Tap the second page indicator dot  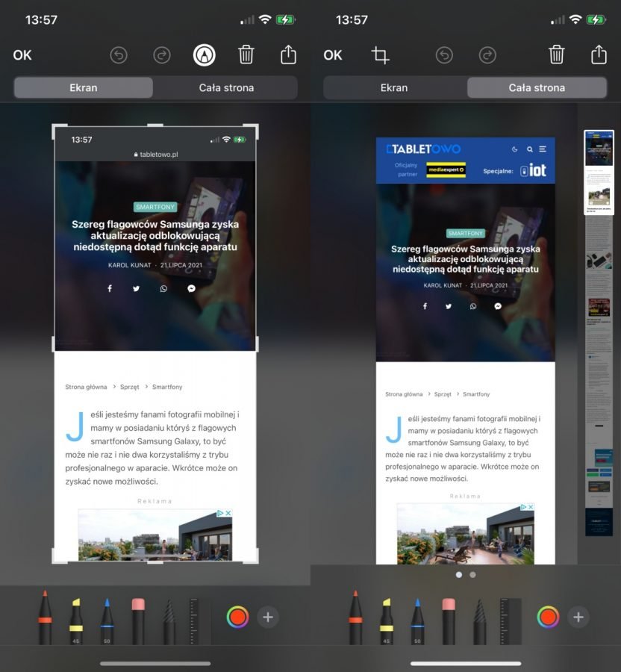click(472, 575)
